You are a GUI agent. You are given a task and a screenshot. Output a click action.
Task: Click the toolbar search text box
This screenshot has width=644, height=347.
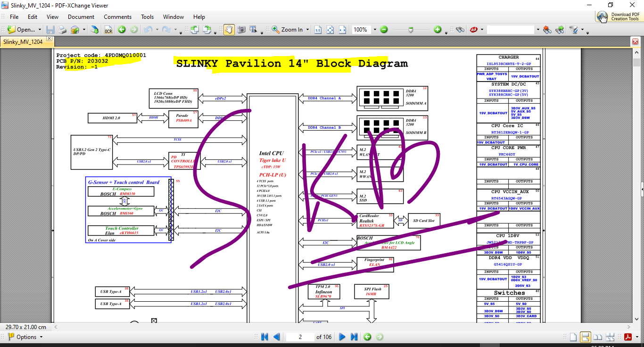[511, 30]
